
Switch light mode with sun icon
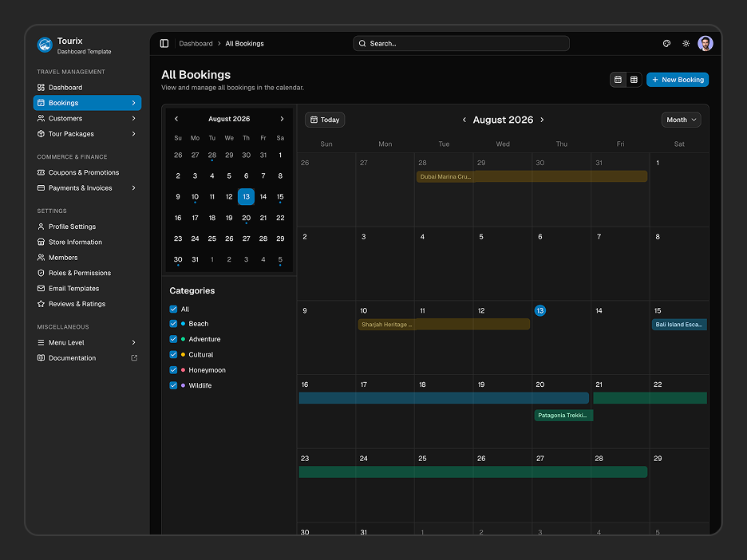[x=686, y=43]
